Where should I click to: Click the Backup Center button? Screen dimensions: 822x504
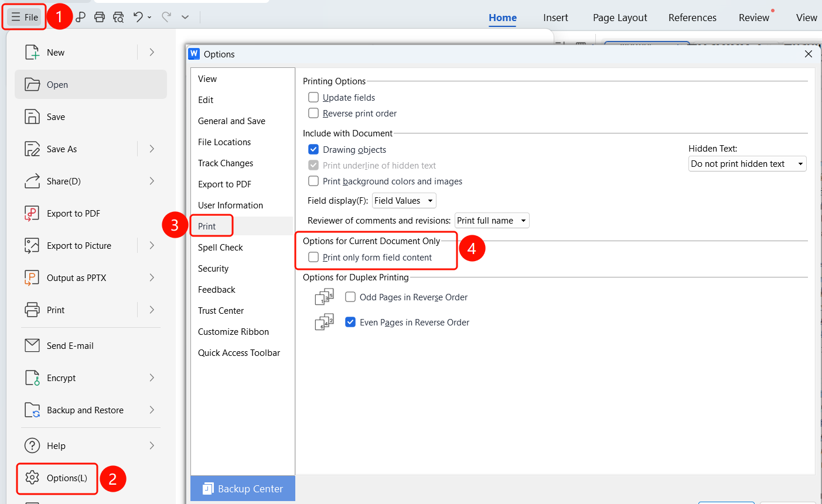pos(243,489)
